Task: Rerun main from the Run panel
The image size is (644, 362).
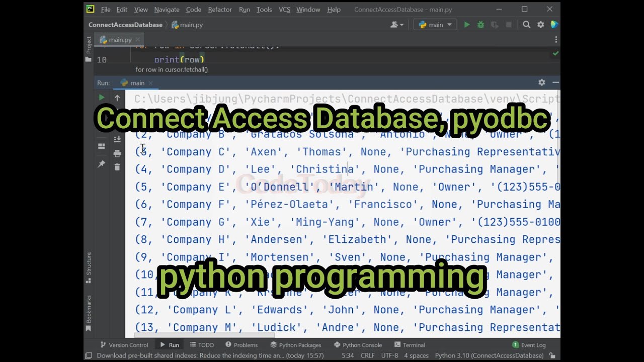Action: [x=102, y=98]
